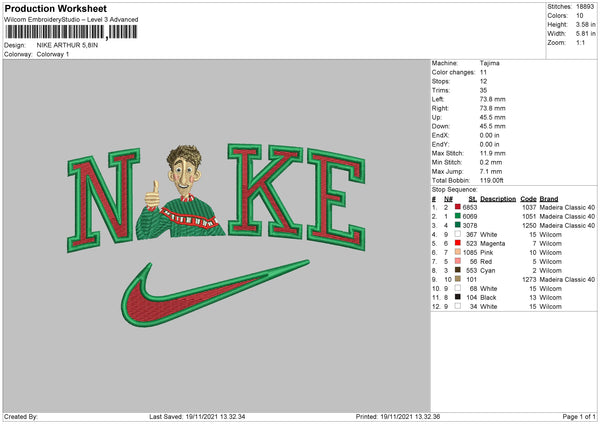
Task: Click the brown swatch in the Cyan row
Action: pos(458,270)
